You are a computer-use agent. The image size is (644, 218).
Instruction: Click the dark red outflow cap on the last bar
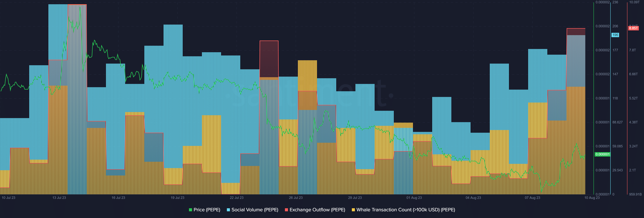click(x=576, y=32)
